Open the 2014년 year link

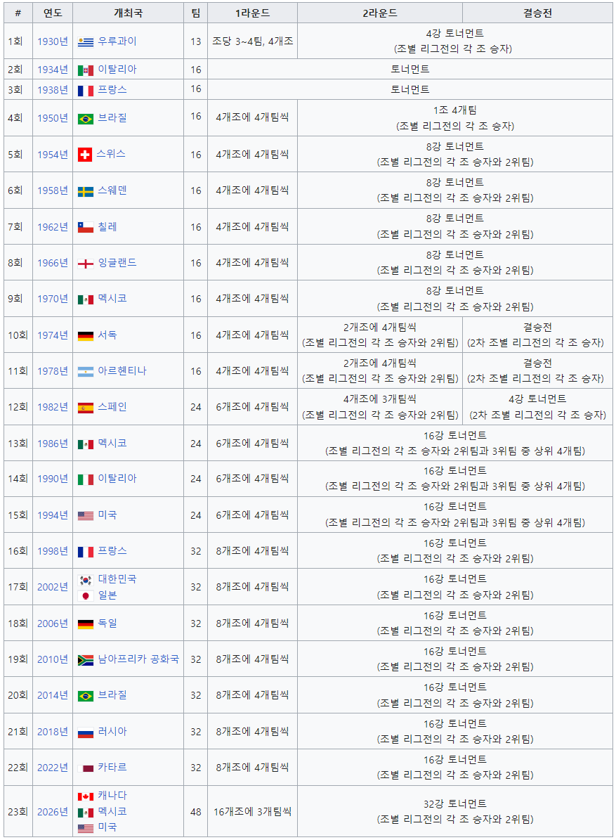pyautogui.click(x=53, y=695)
